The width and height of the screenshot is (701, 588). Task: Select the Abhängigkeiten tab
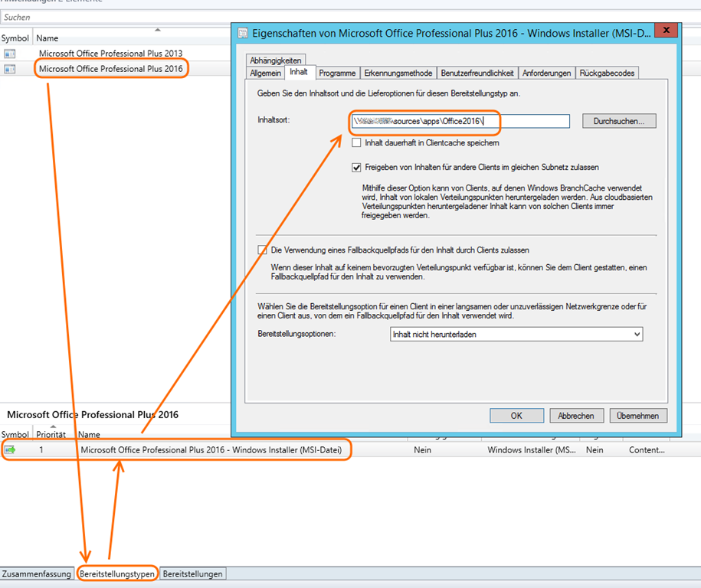point(276,60)
